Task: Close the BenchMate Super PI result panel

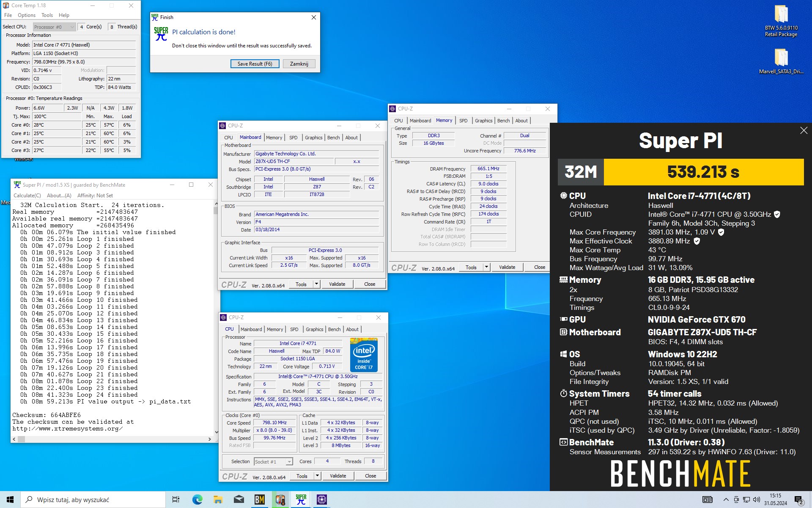Action: [804, 130]
